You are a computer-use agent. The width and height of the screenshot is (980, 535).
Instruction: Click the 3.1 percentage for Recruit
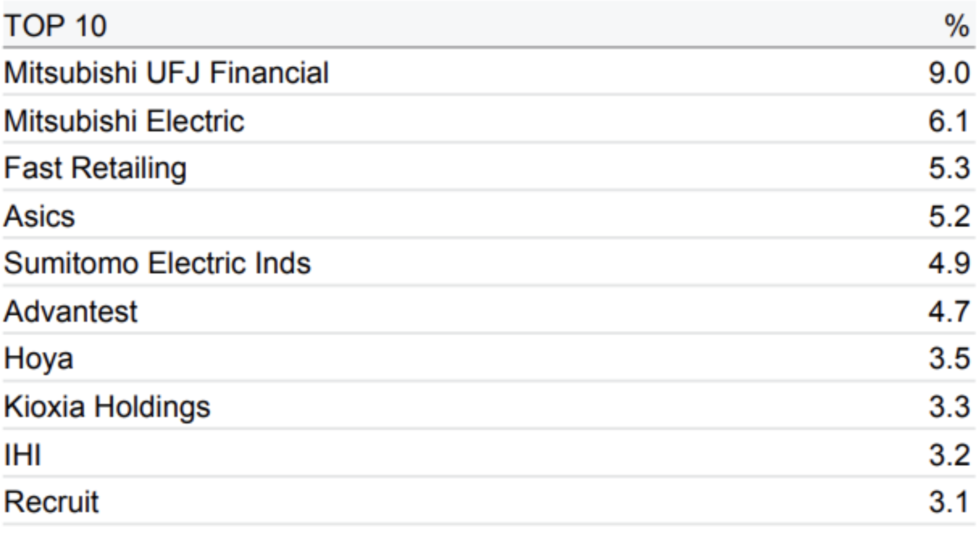click(949, 502)
